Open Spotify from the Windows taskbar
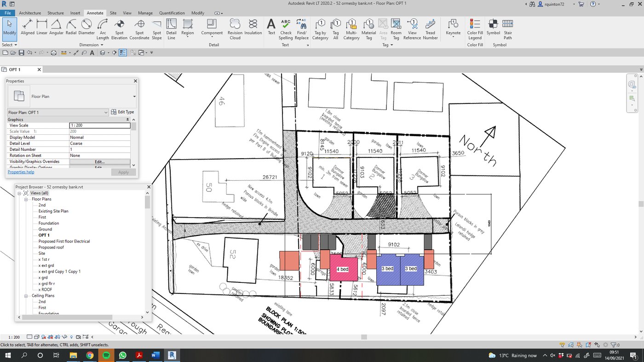 pos(106,355)
